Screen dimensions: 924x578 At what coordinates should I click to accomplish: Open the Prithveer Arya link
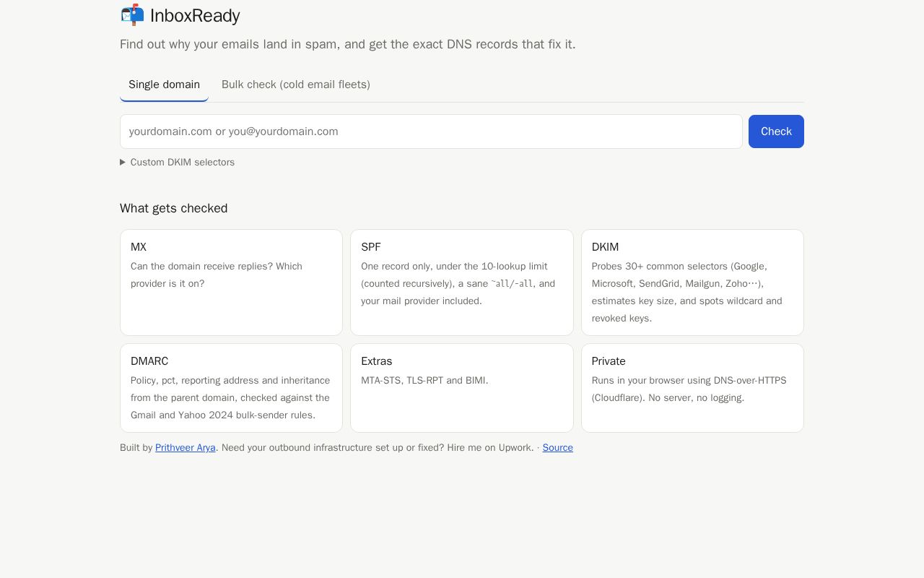point(186,448)
